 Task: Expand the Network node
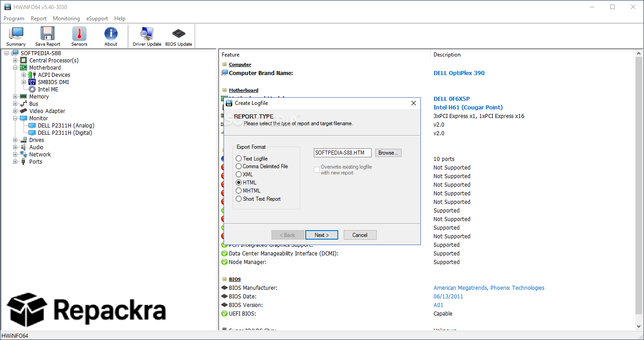15,155
